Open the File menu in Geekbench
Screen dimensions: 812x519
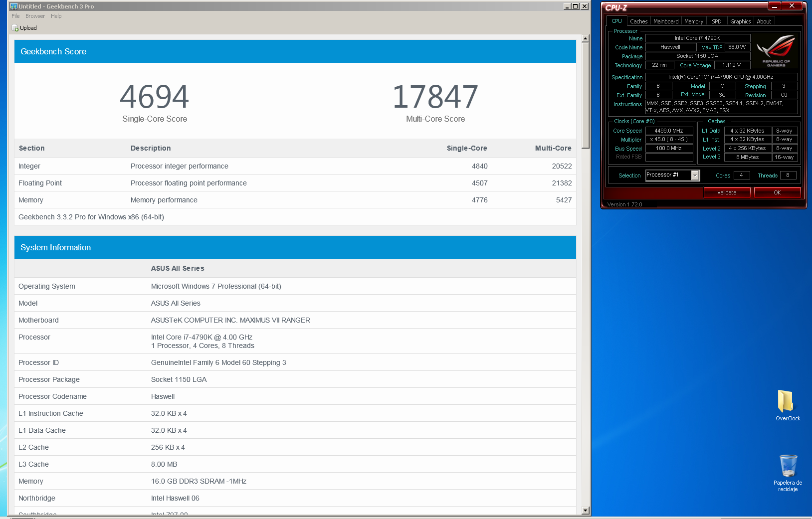coord(15,16)
